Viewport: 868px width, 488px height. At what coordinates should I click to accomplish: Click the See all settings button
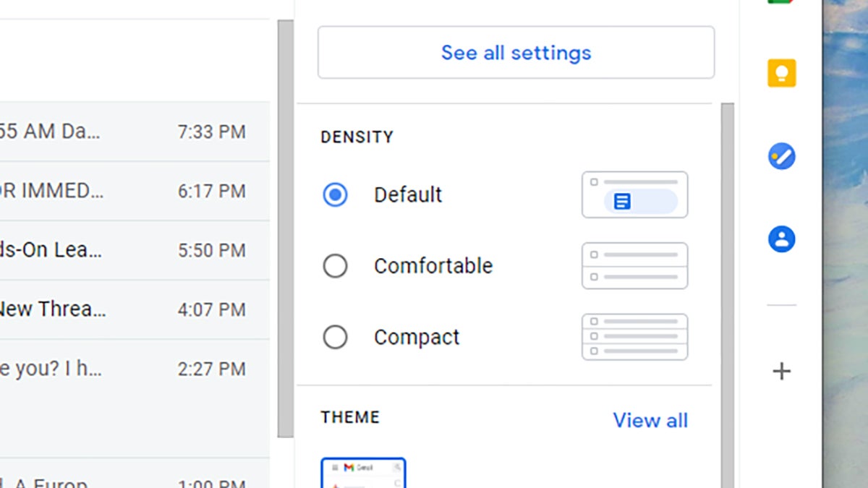point(515,52)
